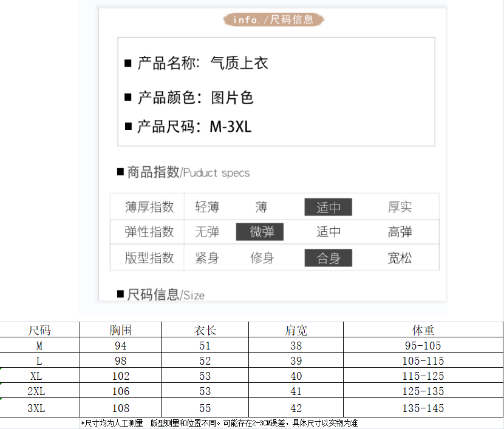The image size is (504, 429).
Task: Click the highlighted '微弹' option
Action: point(260,232)
